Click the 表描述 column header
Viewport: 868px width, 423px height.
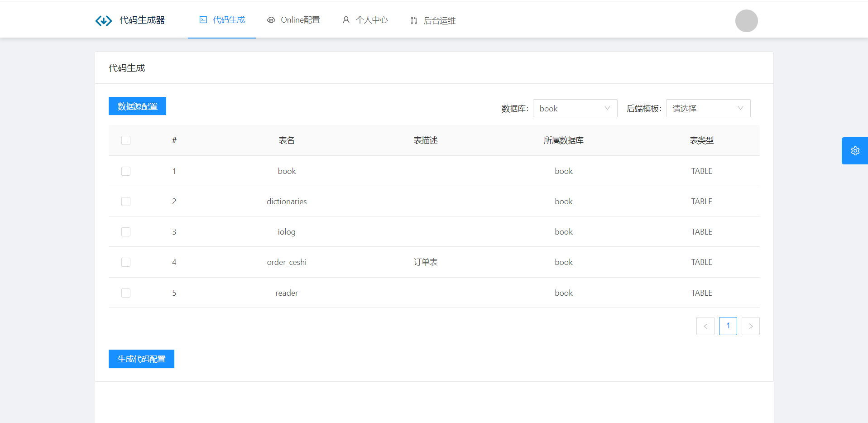[425, 140]
